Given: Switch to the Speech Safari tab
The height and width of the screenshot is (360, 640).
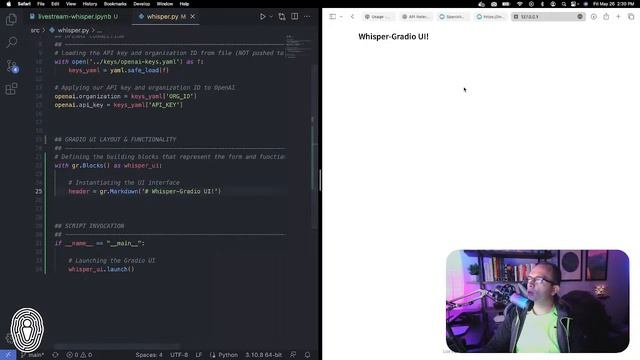Looking at the screenshot, I should click(x=451, y=17).
